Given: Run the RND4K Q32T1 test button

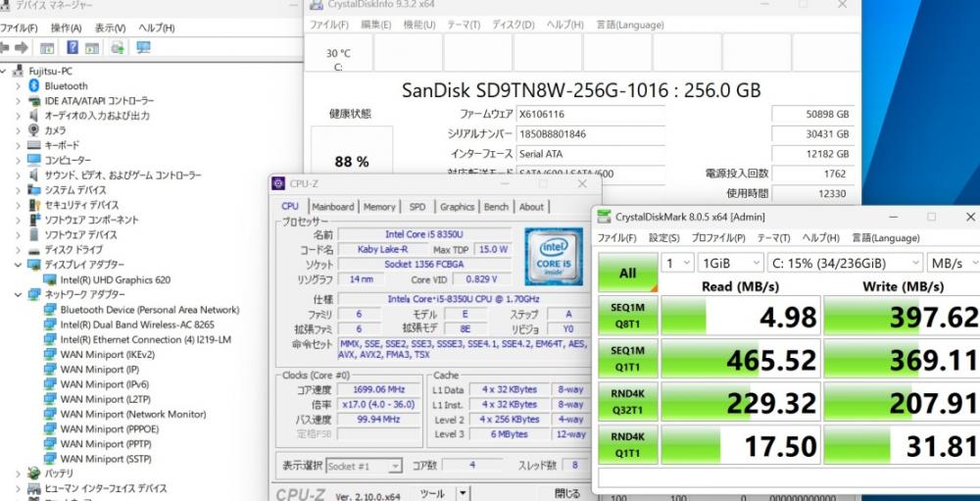Looking at the screenshot, I should coord(627,402).
